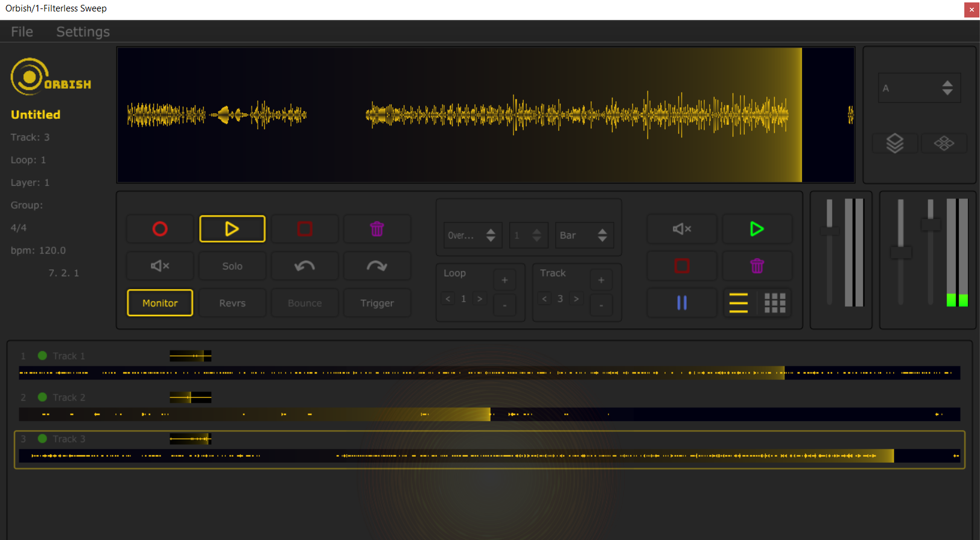Viewport: 980px width, 540px height.
Task: Click the redo arrow icon
Action: point(377,266)
